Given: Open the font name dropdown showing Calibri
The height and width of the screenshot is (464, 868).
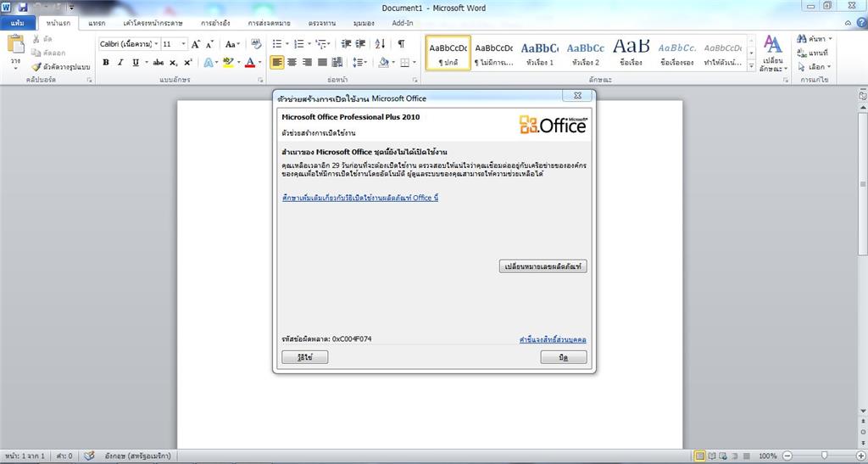Looking at the screenshot, I should coord(157,44).
